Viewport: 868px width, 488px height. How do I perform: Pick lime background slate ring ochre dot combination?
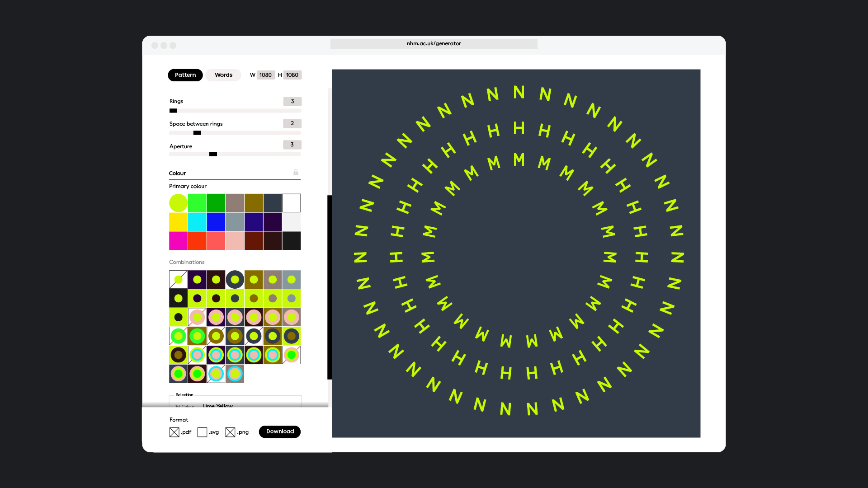tap(291, 336)
